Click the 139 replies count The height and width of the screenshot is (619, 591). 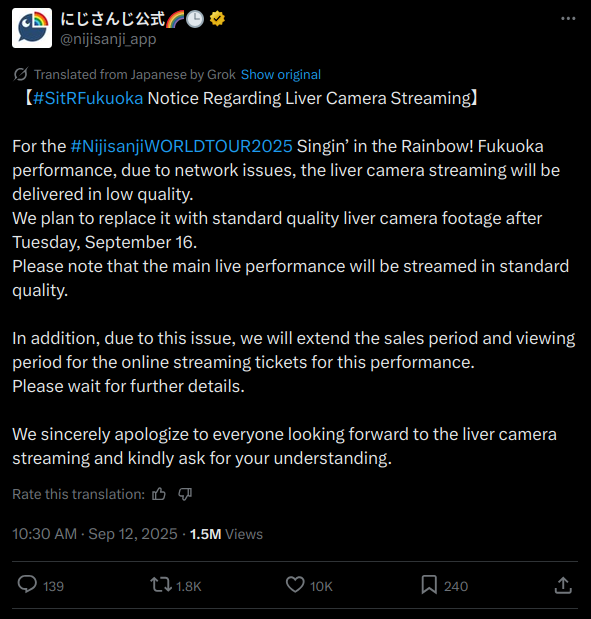[x=53, y=586]
